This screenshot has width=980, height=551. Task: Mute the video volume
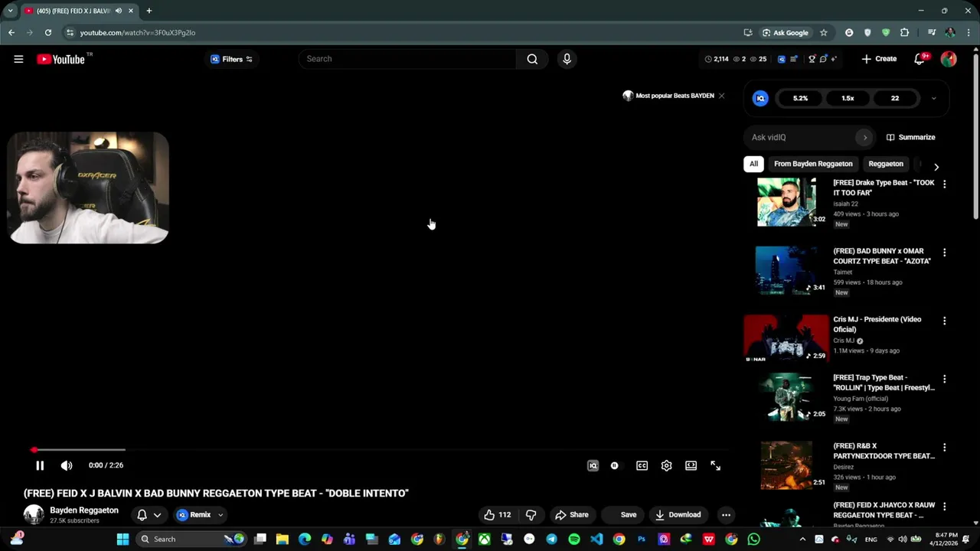click(x=67, y=465)
